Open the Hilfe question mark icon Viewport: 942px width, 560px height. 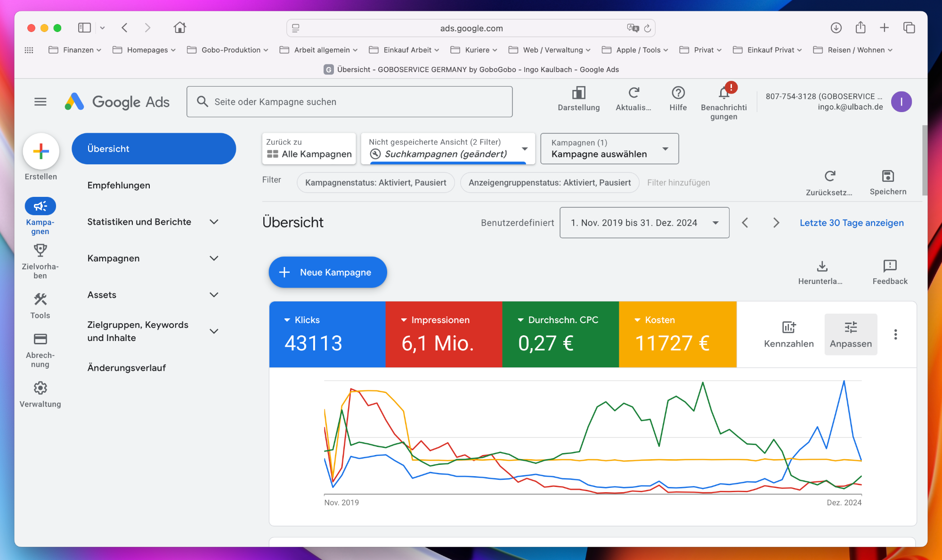pyautogui.click(x=678, y=93)
